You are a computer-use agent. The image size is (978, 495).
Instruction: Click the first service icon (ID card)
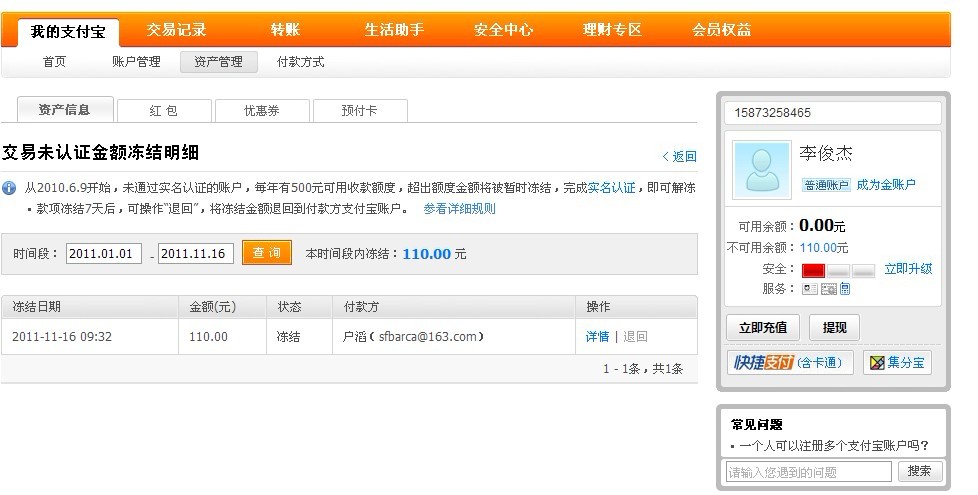(x=809, y=289)
